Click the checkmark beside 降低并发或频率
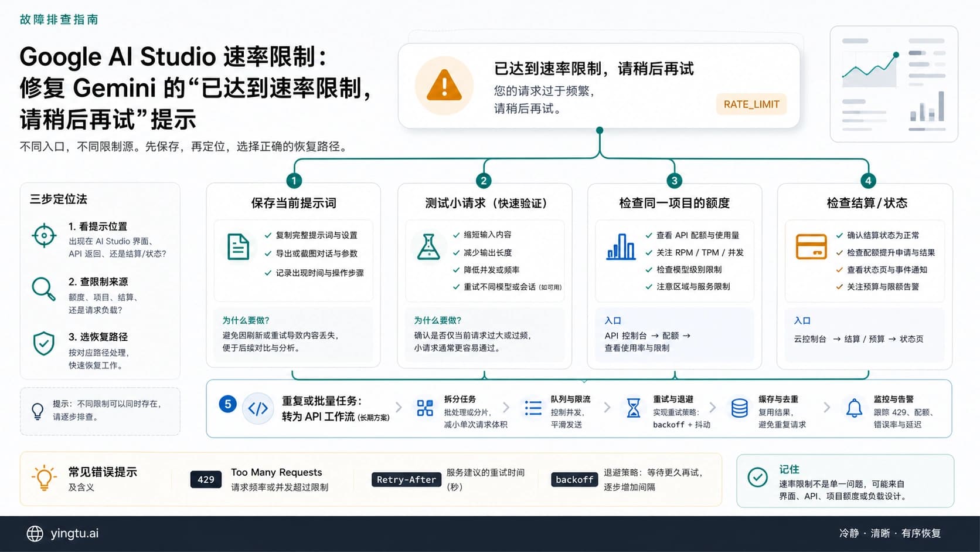This screenshot has height=552, width=980. [456, 270]
